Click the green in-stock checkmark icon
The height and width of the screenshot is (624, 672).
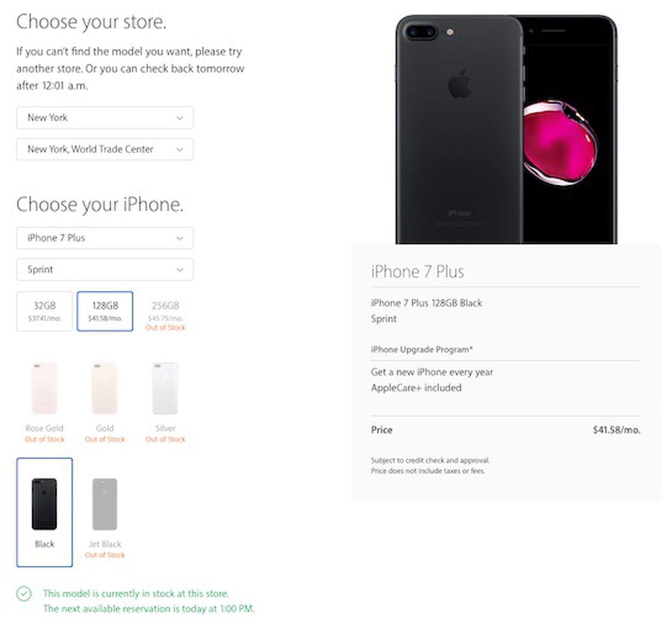tap(24, 594)
